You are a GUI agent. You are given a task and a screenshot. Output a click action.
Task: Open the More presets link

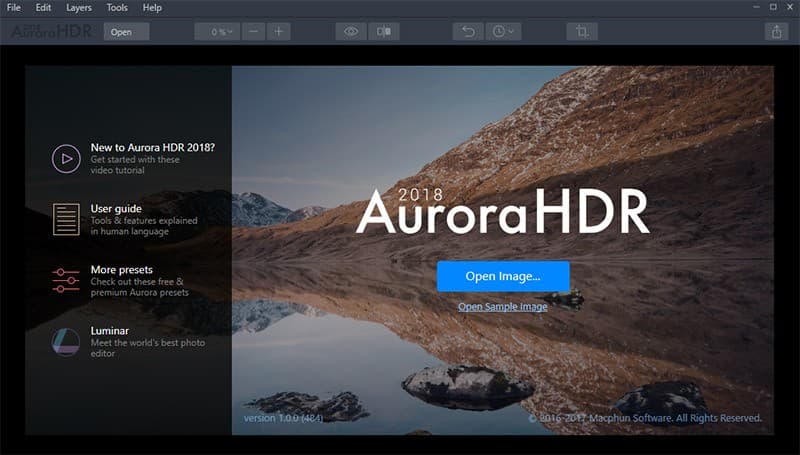[x=121, y=269]
